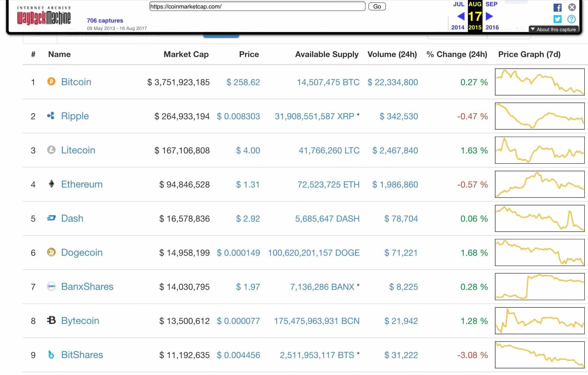Image resolution: width=588 pixels, height=375 pixels.
Task: Open Litecoin 7d price graph
Action: click(x=540, y=150)
